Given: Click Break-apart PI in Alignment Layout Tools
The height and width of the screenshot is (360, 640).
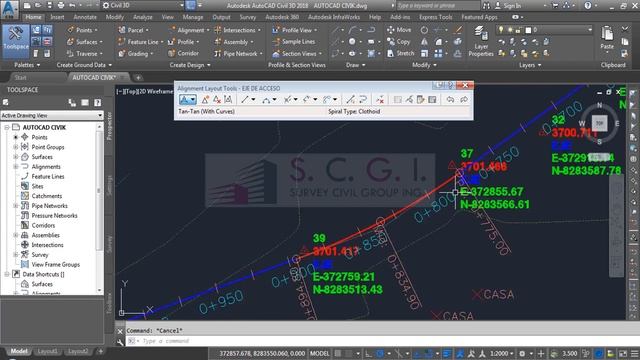Looking at the screenshot, I should [x=228, y=100].
